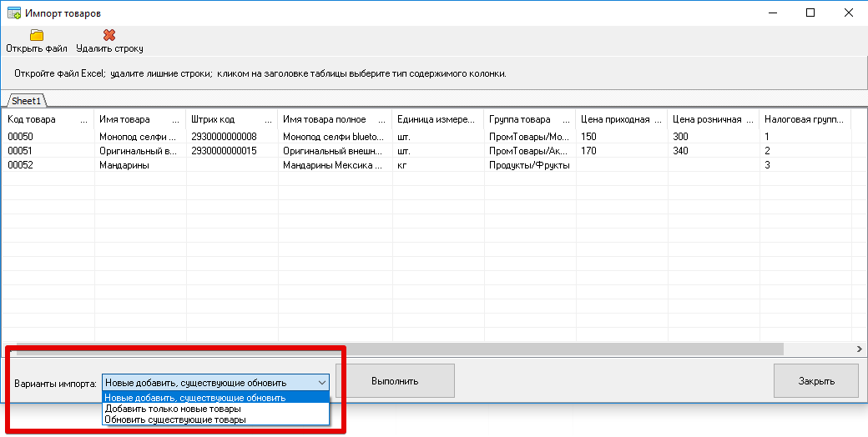Click the app icon in title bar
This screenshot has width=868, height=437.
click(13, 13)
